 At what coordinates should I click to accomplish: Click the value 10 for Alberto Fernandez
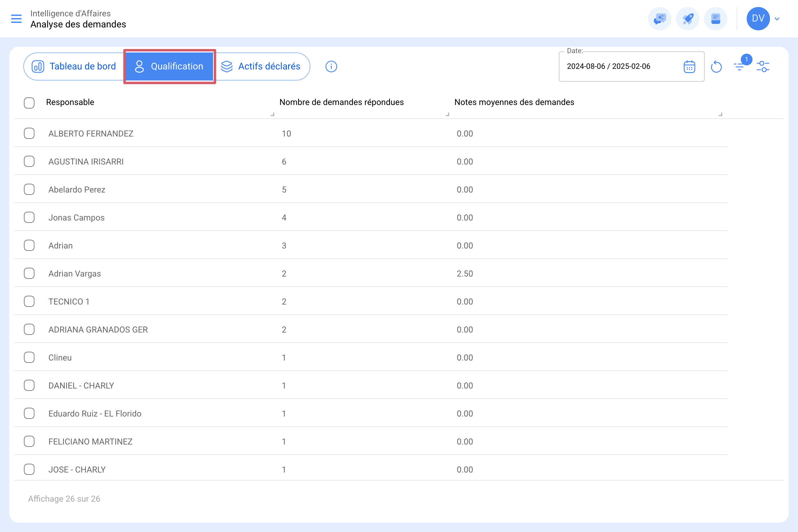pos(286,134)
